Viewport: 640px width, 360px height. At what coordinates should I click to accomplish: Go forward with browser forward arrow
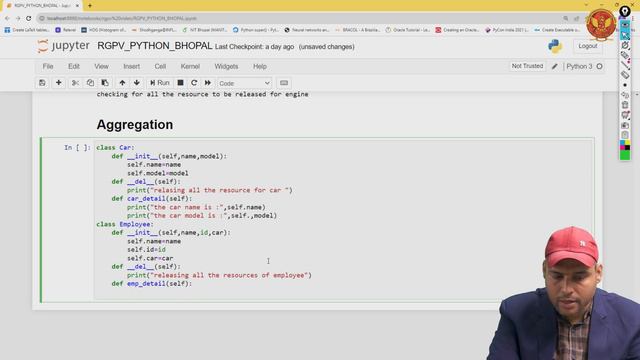[x=18, y=18]
